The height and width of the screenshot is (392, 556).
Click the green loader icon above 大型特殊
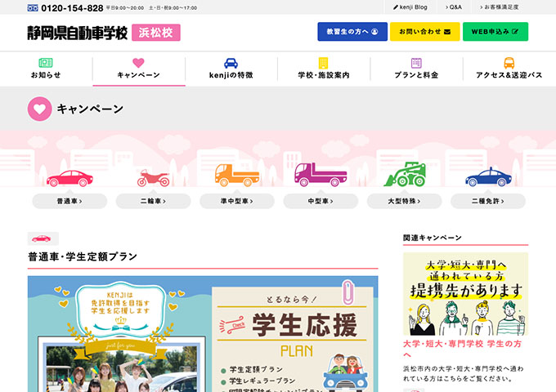(x=405, y=174)
